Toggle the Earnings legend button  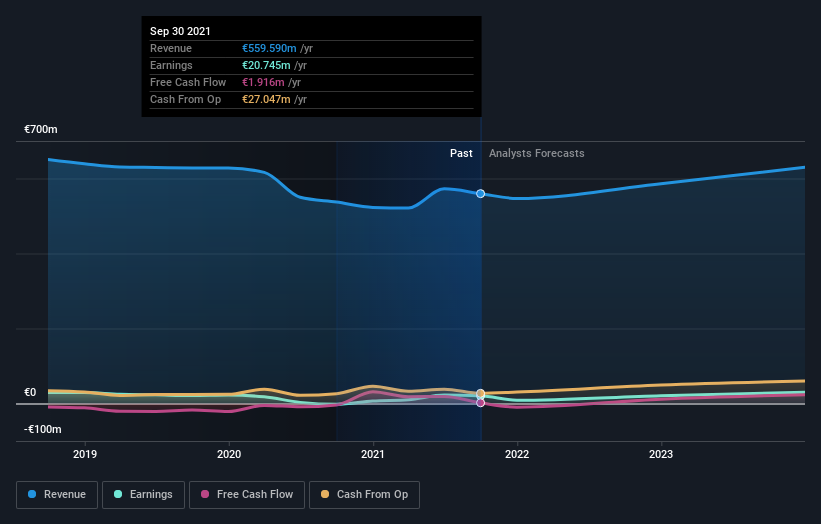(x=143, y=495)
